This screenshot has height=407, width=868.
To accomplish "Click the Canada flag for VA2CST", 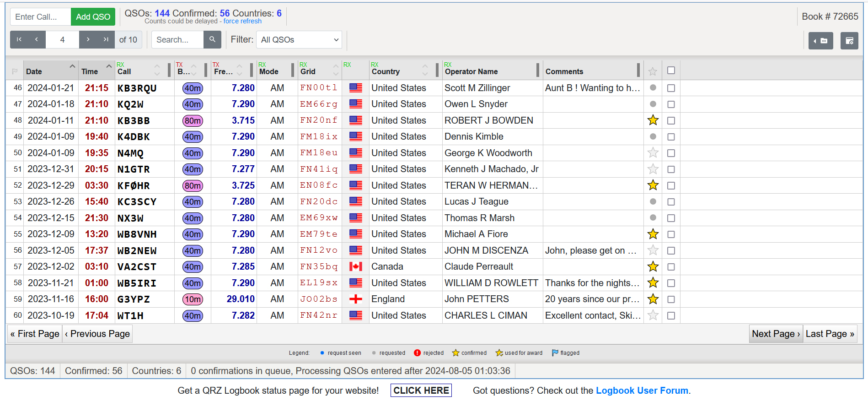I will pyautogui.click(x=356, y=266).
